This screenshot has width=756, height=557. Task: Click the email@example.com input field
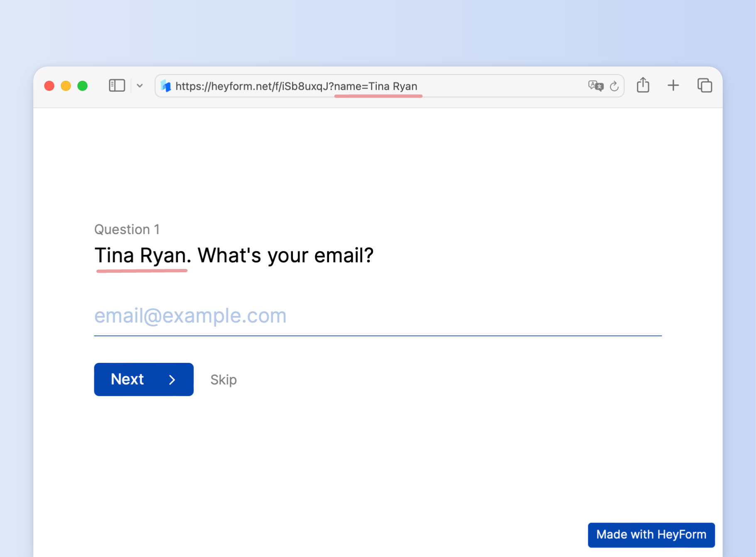click(377, 316)
